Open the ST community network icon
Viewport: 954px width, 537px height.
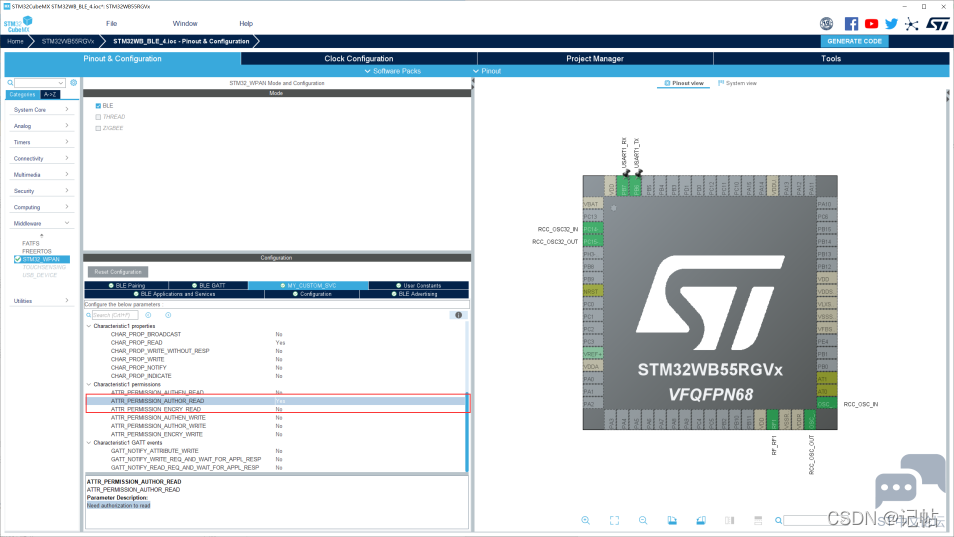911,24
